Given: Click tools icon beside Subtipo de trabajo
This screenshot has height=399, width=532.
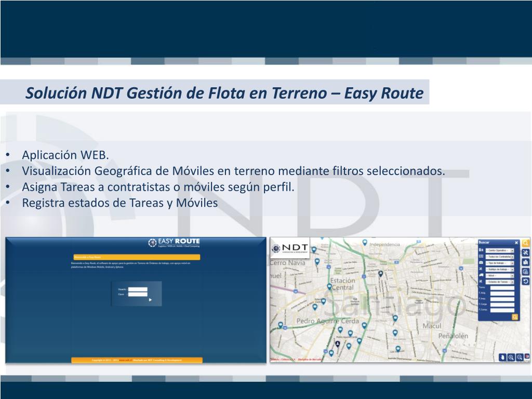Looking at the screenshot, I should pos(481,269).
